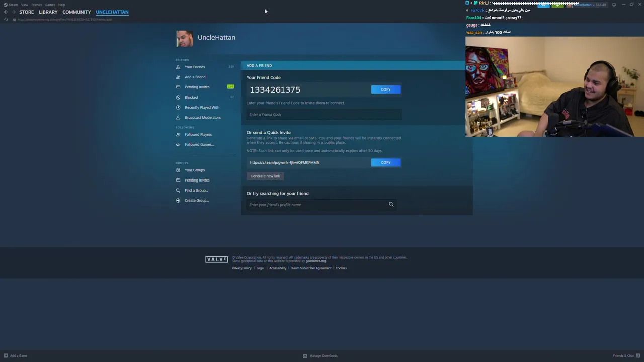Click the Valve logo in the footer
The width and height of the screenshot is (644, 362).
pyautogui.click(x=217, y=259)
